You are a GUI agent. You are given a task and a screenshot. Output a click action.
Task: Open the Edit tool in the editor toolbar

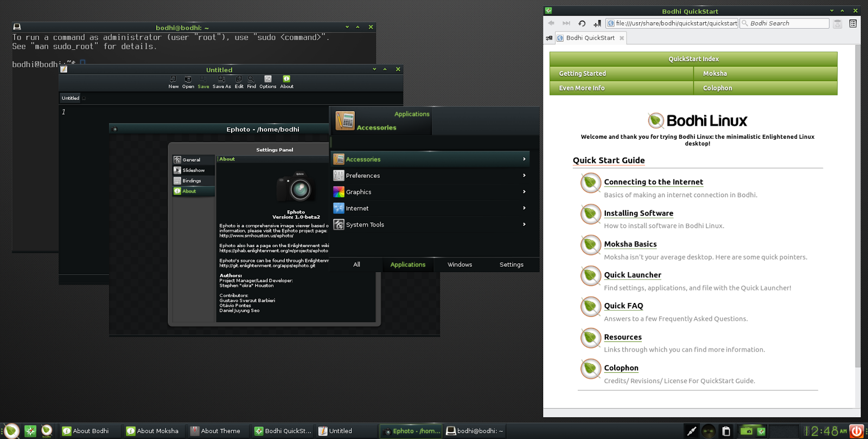point(239,82)
